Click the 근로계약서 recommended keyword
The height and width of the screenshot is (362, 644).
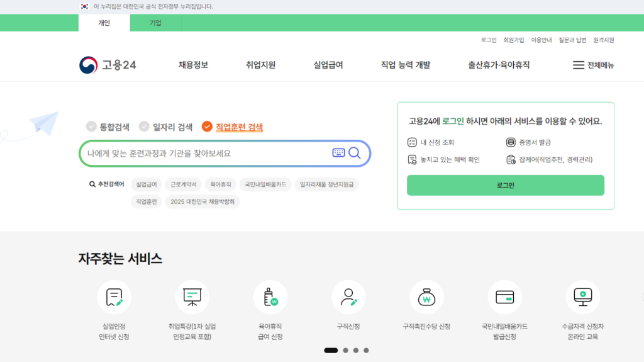[x=184, y=184]
